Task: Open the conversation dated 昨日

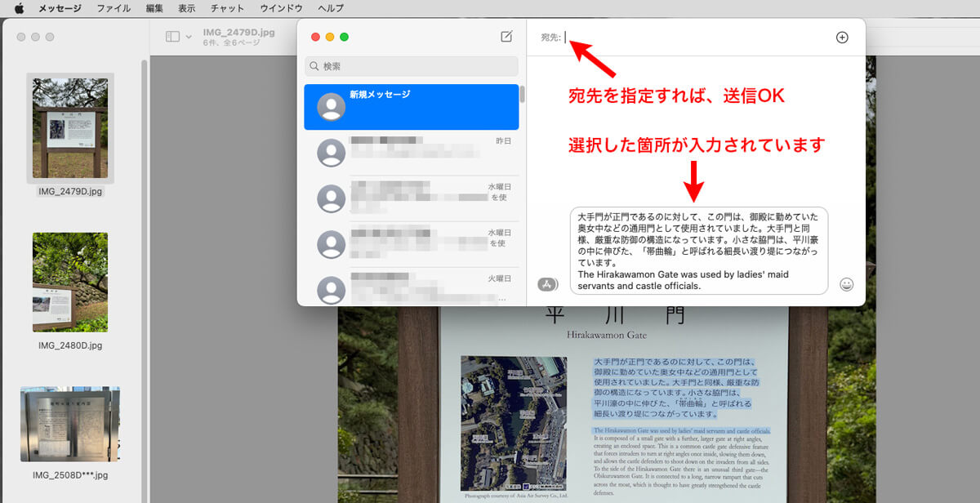Action: point(411,153)
